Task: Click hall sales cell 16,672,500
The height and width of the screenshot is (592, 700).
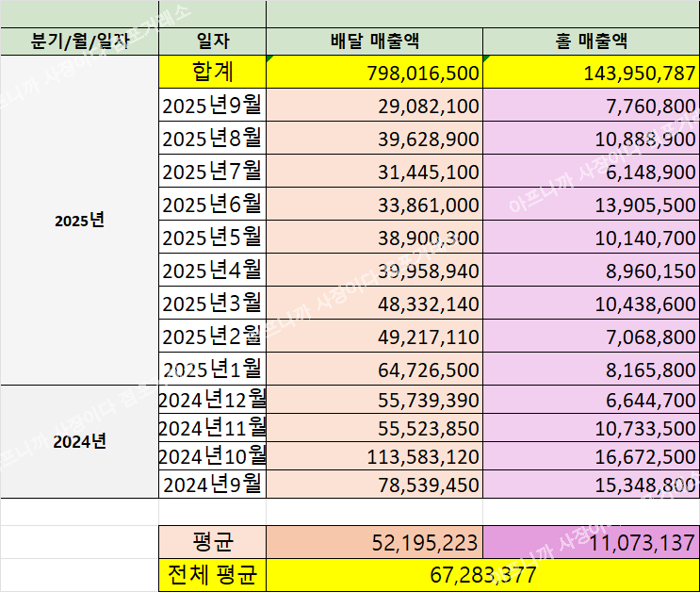Action: 591,457
